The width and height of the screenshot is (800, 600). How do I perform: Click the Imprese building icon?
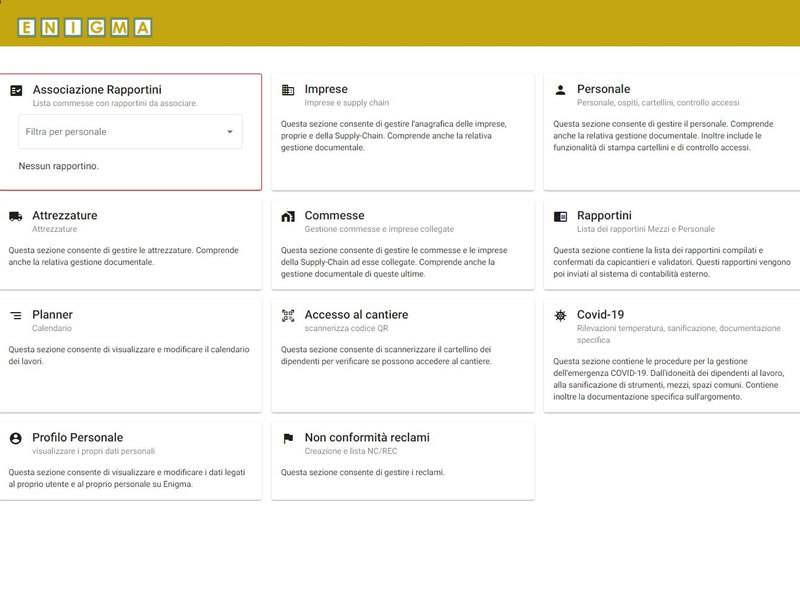(x=288, y=90)
